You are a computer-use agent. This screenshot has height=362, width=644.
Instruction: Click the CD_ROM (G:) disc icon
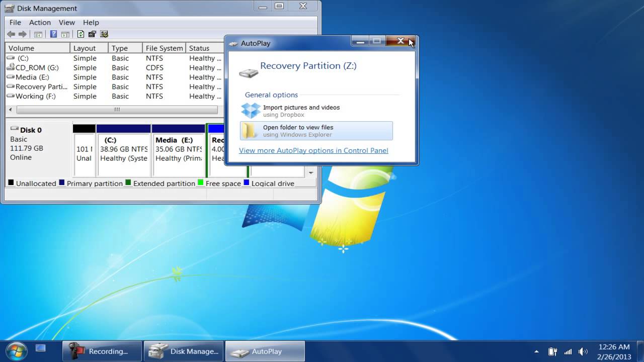coord(11,67)
